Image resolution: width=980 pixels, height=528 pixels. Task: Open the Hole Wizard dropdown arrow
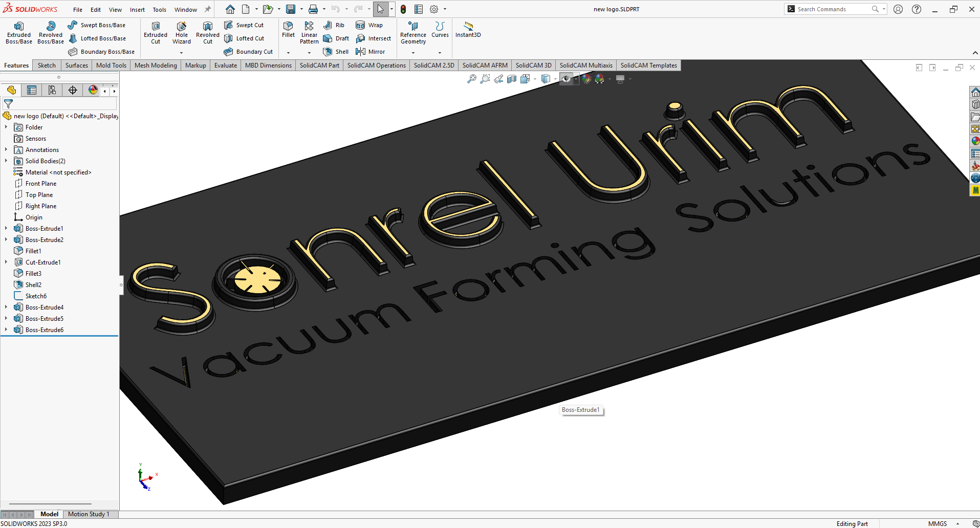coord(181,53)
